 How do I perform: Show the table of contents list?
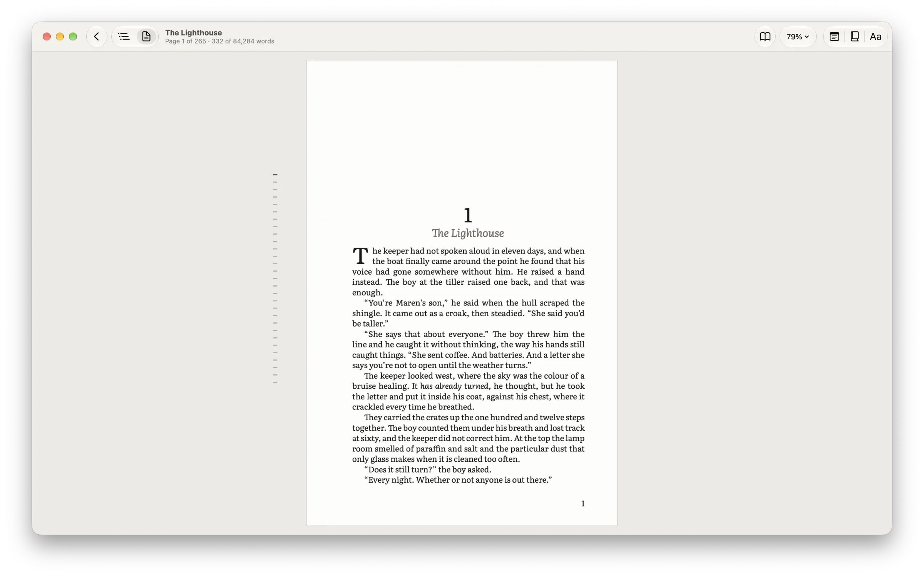point(124,37)
